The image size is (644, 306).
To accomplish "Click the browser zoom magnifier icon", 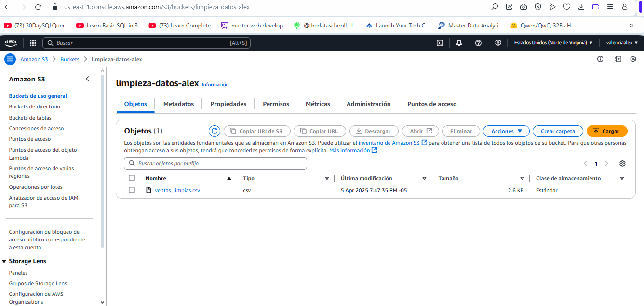I will click(x=495, y=7).
